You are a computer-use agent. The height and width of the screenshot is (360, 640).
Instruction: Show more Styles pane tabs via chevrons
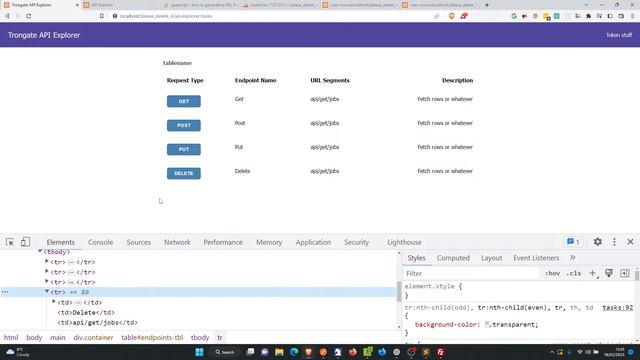point(572,258)
